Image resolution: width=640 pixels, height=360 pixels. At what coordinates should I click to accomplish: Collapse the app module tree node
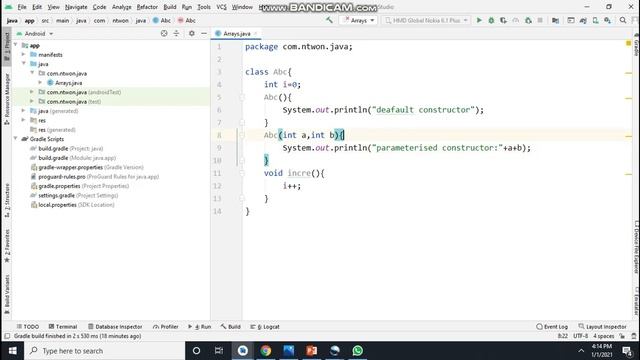(x=16, y=45)
